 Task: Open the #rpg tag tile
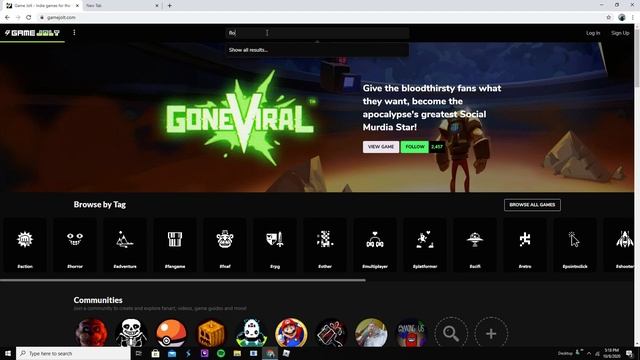(x=275, y=245)
